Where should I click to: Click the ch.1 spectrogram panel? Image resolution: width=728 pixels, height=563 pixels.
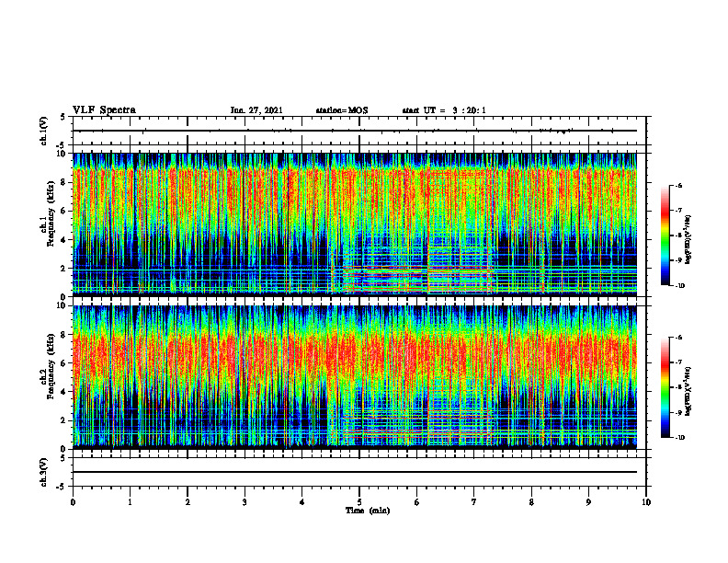click(x=354, y=224)
